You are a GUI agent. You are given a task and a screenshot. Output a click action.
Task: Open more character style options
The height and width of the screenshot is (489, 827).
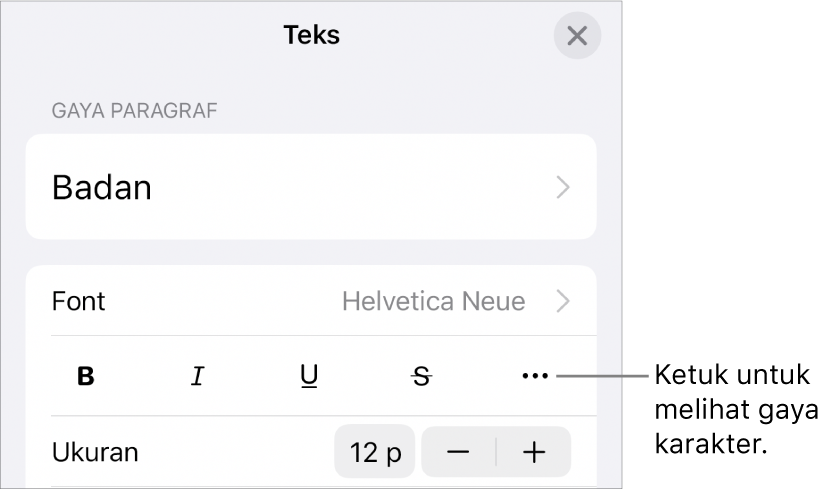[535, 376]
